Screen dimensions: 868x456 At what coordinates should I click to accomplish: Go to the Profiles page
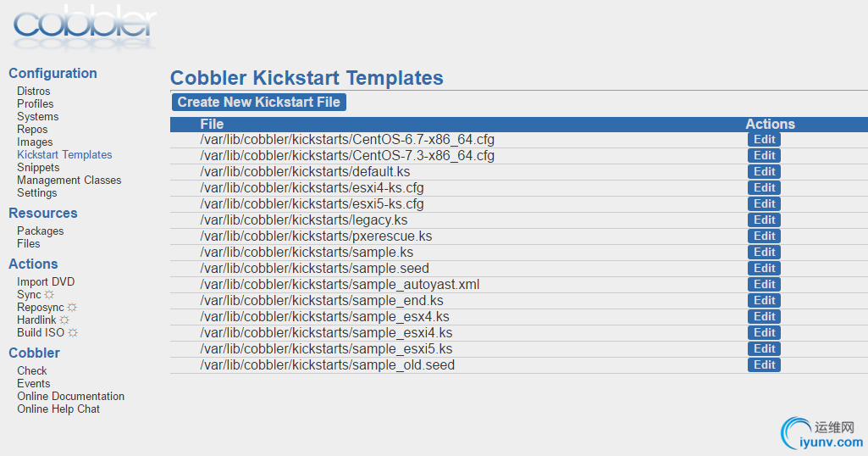tap(35, 103)
